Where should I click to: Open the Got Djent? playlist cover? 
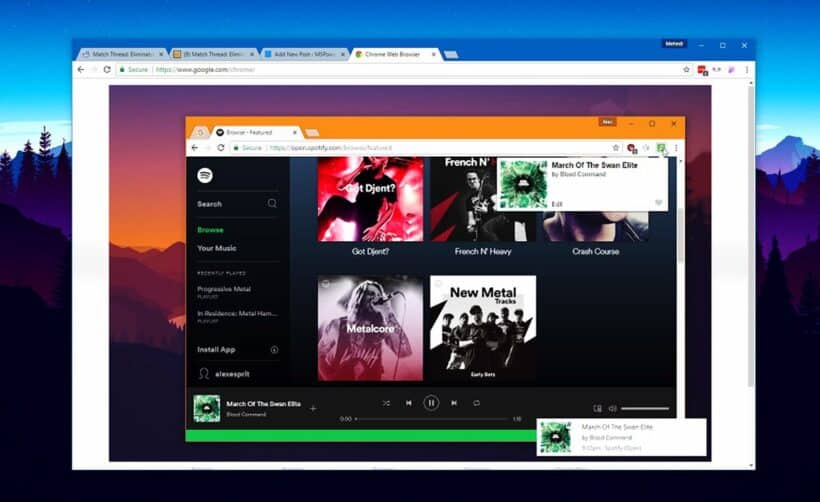click(x=370, y=199)
